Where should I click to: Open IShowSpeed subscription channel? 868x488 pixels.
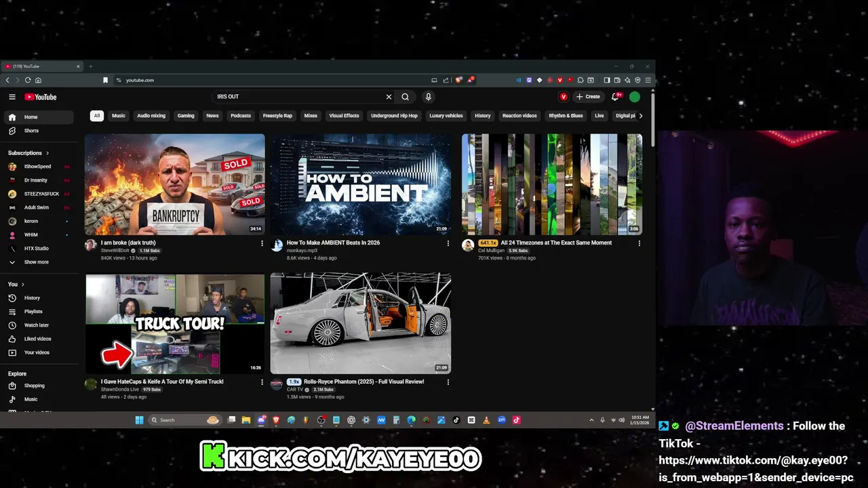(39, 167)
